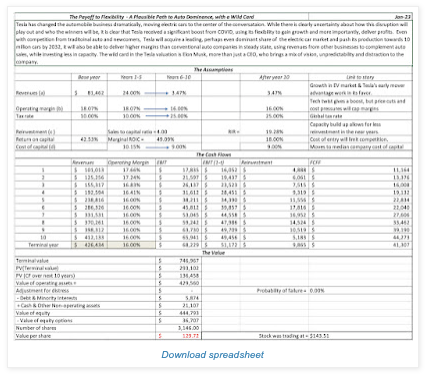Screen dimensions: 430x379
Task: Select the 'Operating margin (b)' row label
Action: coord(39,109)
